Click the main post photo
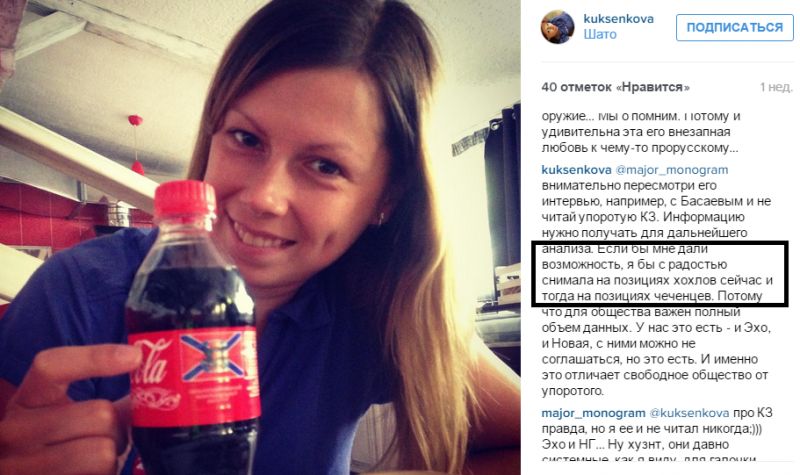The width and height of the screenshot is (800, 475). pyautogui.click(x=260, y=237)
